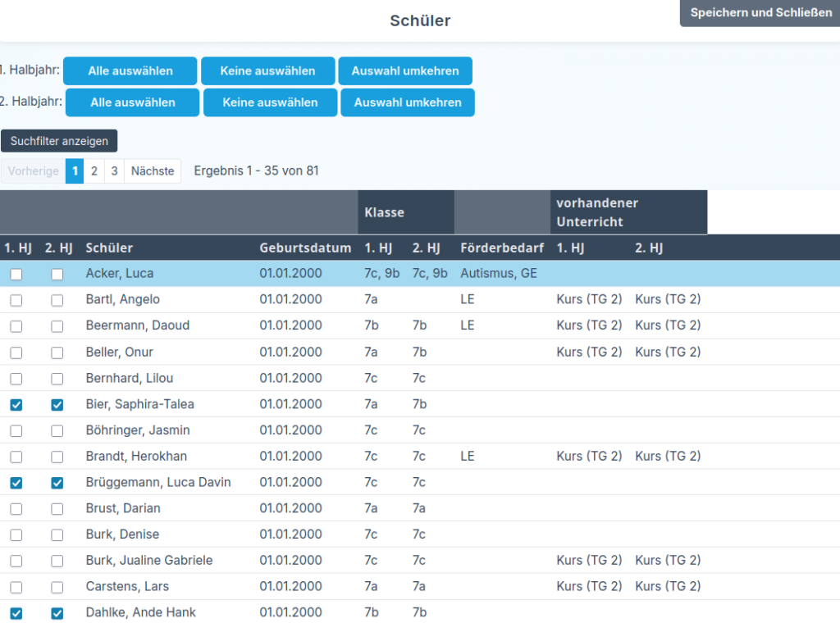Go to results page 2
The height and width of the screenshot is (623, 840).
click(x=94, y=171)
